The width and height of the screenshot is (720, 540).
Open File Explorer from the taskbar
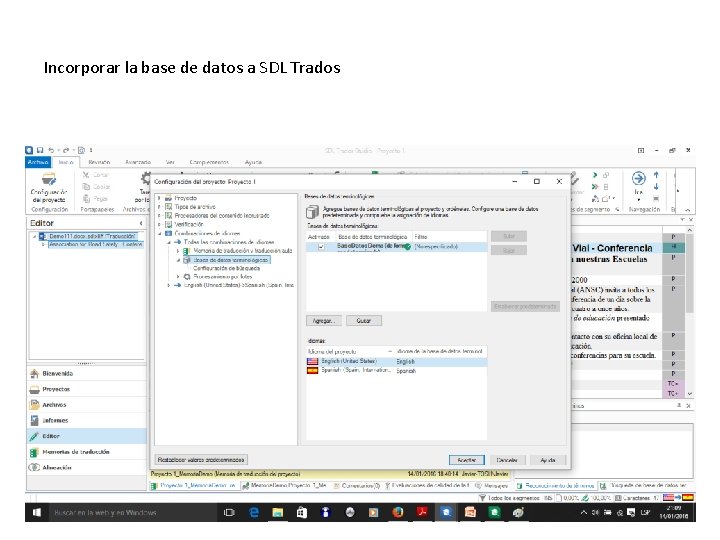click(277, 512)
